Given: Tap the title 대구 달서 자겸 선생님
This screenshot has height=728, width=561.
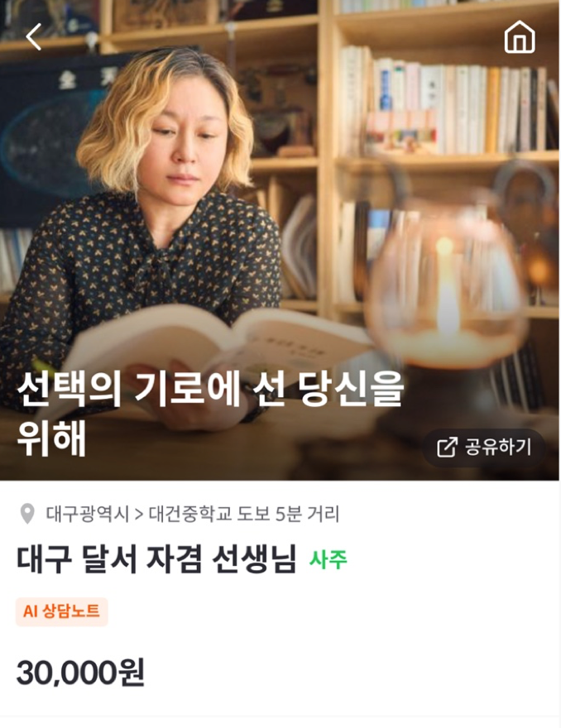Looking at the screenshot, I should coord(156,559).
